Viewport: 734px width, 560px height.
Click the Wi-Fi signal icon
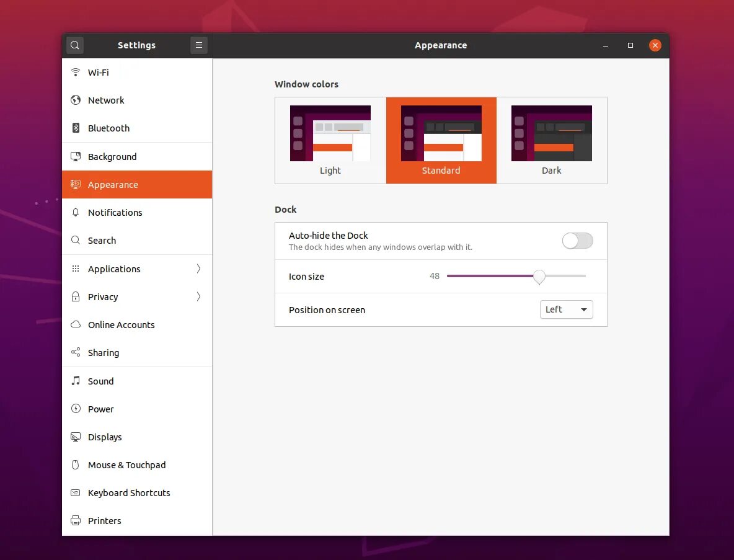[x=76, y=72]
